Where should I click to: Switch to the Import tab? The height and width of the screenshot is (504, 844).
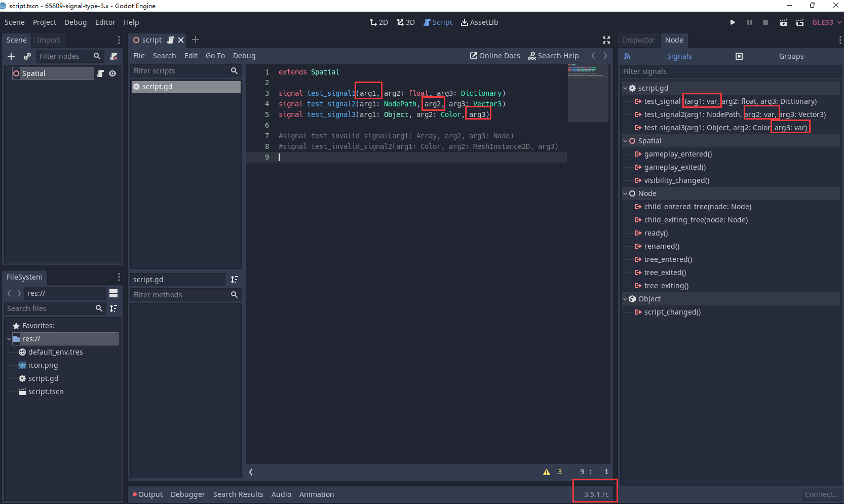click(49, 40)
